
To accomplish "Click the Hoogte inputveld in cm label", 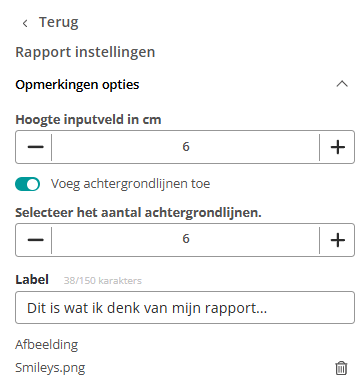I will (x=88, y=120).
